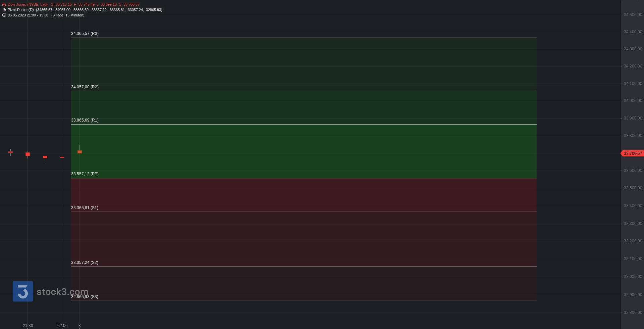Click the Pivot-Punkte indicator circle icon
644x329 pixels.
point(4,10)
